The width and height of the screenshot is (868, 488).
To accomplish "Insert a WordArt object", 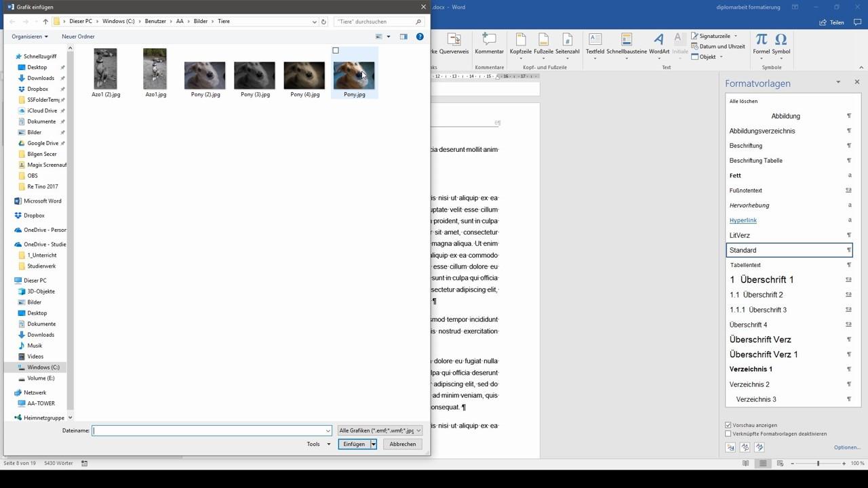I will (x=658, y=43).
